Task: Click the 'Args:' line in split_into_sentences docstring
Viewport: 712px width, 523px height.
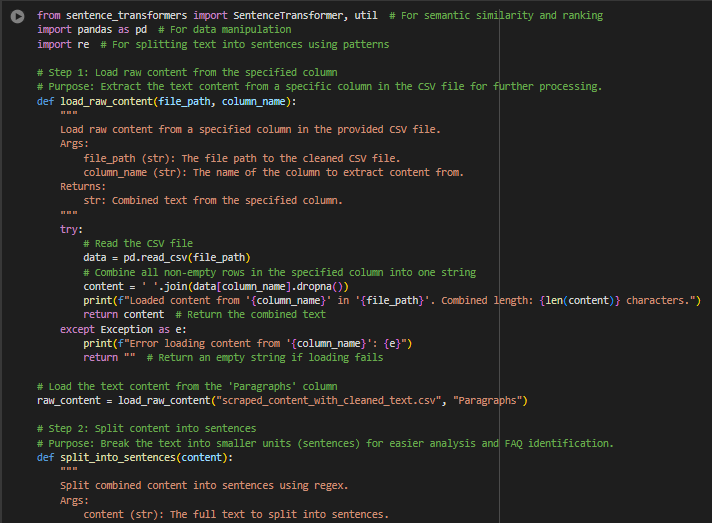Action: click(74, 501)
